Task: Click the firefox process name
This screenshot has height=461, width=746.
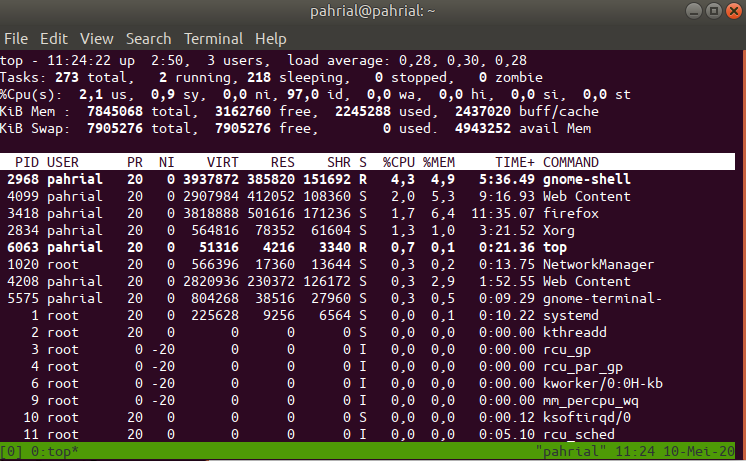Action: [571, 213]
